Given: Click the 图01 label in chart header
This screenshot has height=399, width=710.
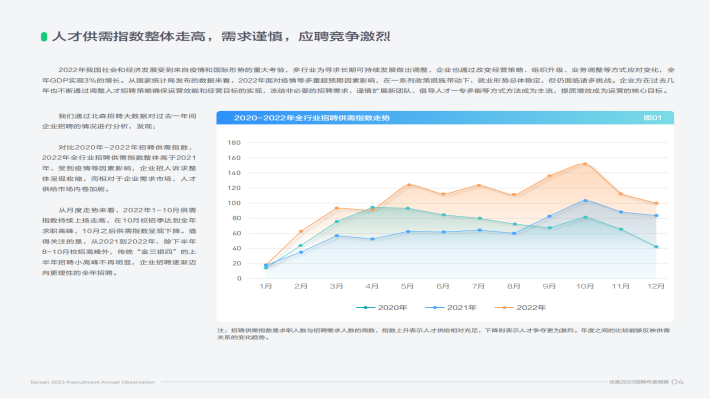Looking at the screenshot, I should coord(652,118).
